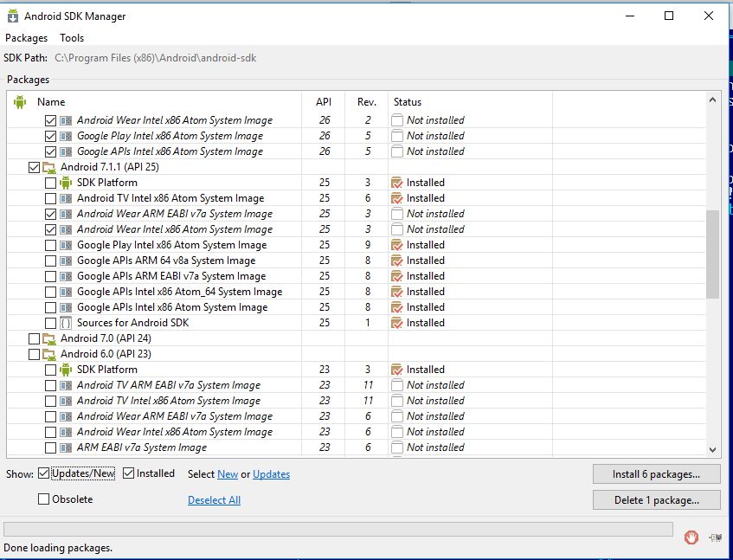Click the package list scroll down arrow
The height and width of the screenshot is (560, 733).
tap(712, 449)
